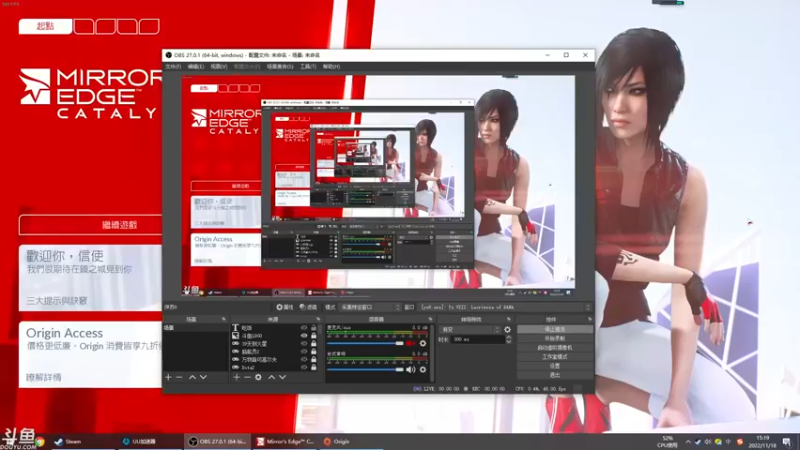The width and height of the screenshot is (800, 450).
Task: Click the Filters button above the docks
Action: tap(308, 307)
